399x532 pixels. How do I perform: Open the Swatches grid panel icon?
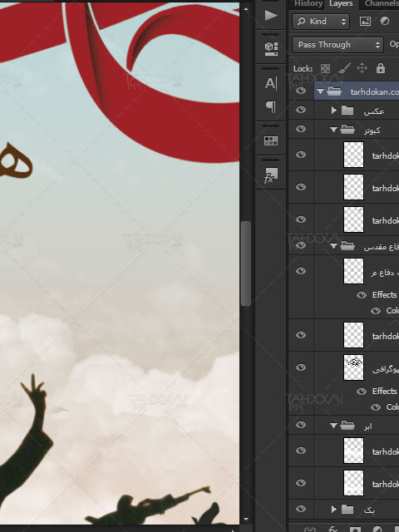(271, 140)
